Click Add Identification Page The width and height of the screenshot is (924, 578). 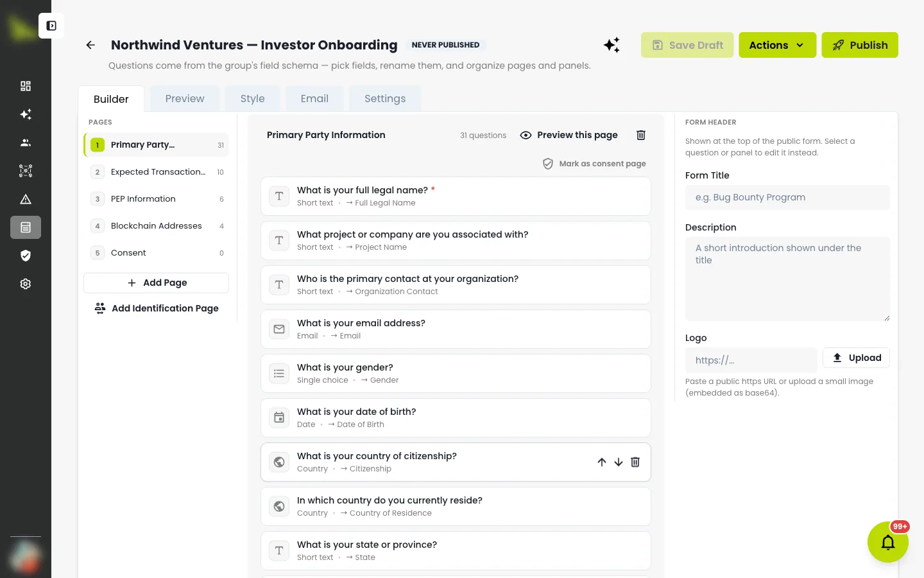(157, 308)
